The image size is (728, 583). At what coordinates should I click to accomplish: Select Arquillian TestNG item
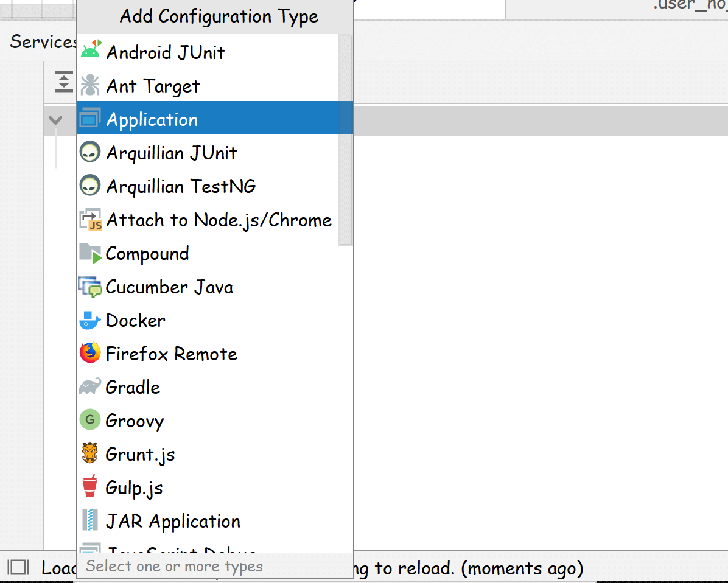pyautogui.click(x=181, y=186)
